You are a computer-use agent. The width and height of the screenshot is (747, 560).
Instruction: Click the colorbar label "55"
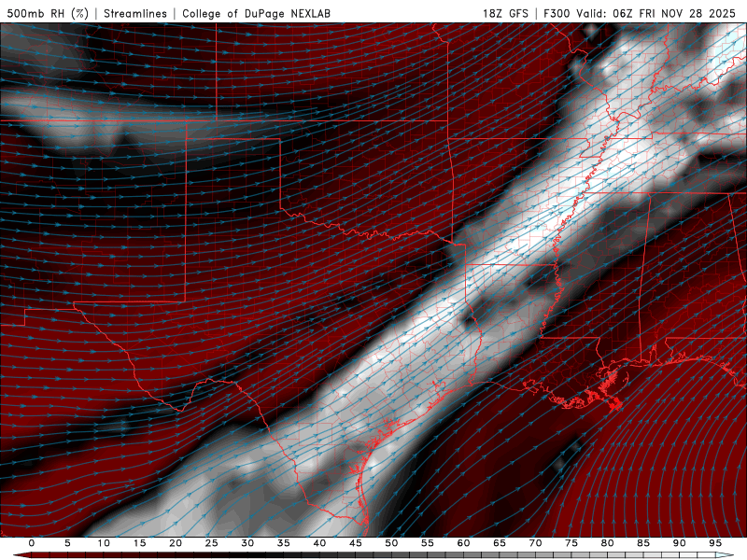coord(428,543)
